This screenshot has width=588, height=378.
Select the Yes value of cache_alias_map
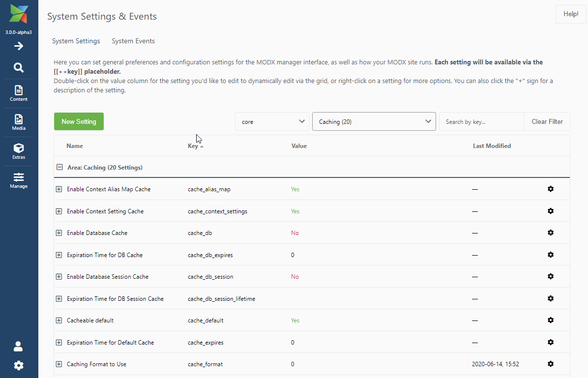point(295,189)
